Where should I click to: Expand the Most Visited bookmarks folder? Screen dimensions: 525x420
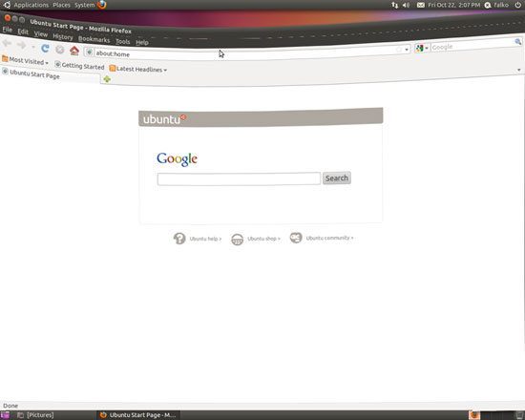pyautogui.click(x=25, y=61)
